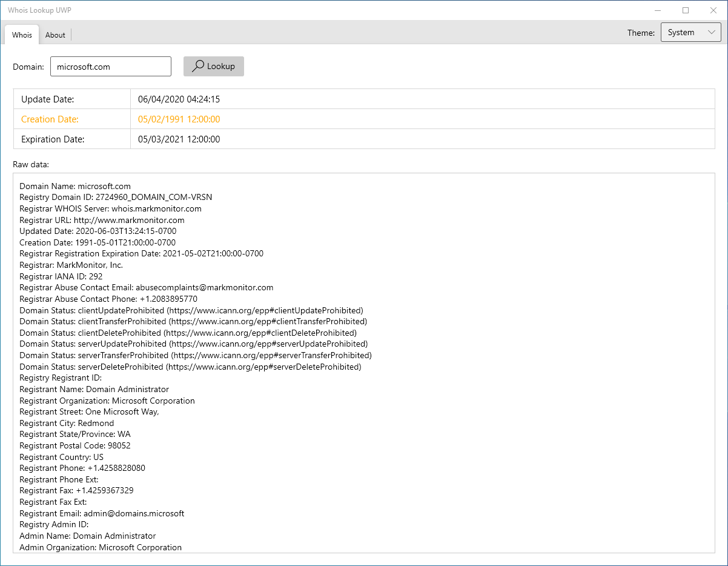Click the Registrant Postal Code: 98052 line
The image size is (728, 566).
click(75, 445)
